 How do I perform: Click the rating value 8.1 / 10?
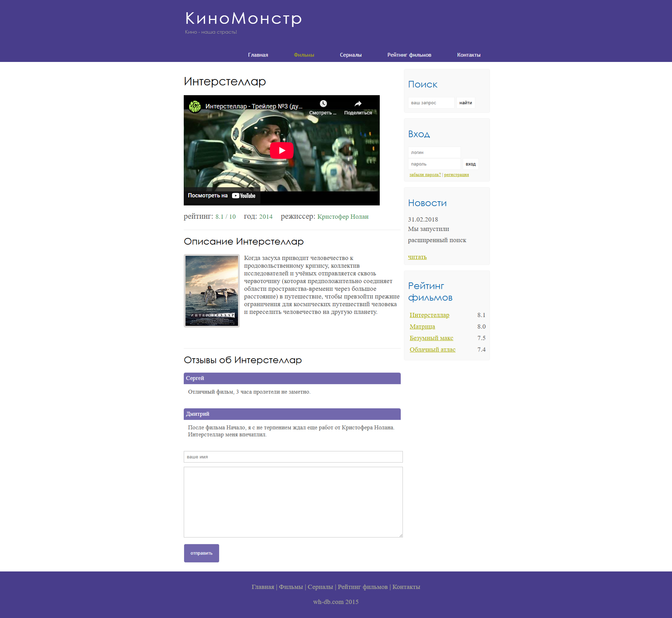pos(225,217)
